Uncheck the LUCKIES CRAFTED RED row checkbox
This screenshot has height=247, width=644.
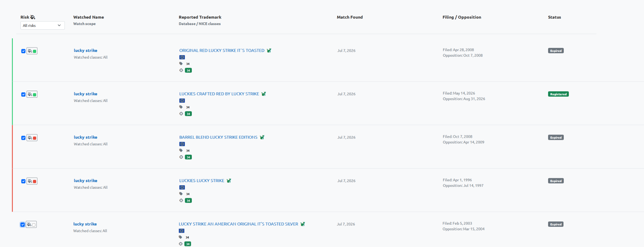tap(23, 95)
